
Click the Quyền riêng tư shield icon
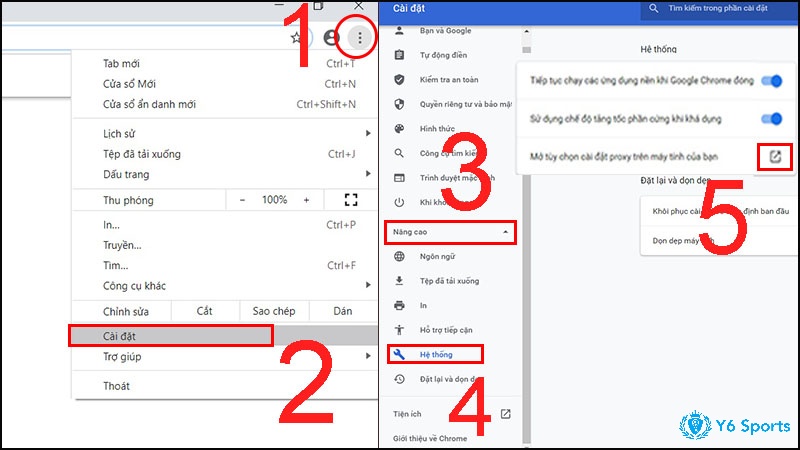coord(399,104)
